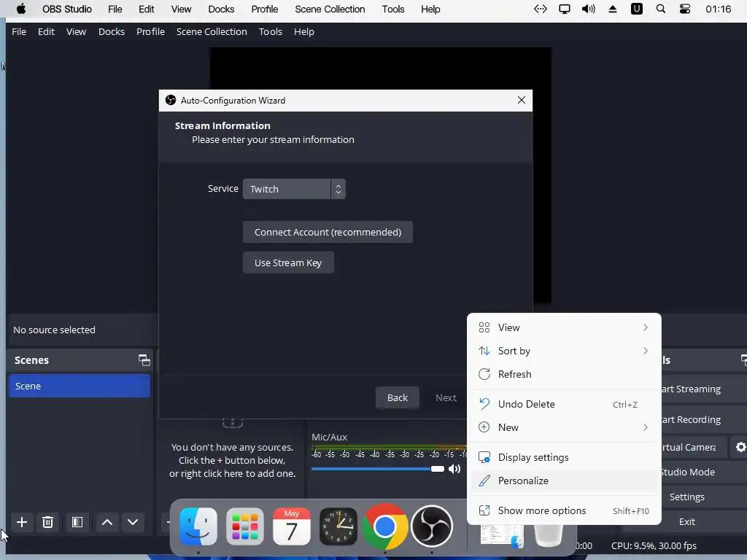This screenshot has height=560, width=747.
Task: Click the display icon in menu bar
Action: pos(565,9)
